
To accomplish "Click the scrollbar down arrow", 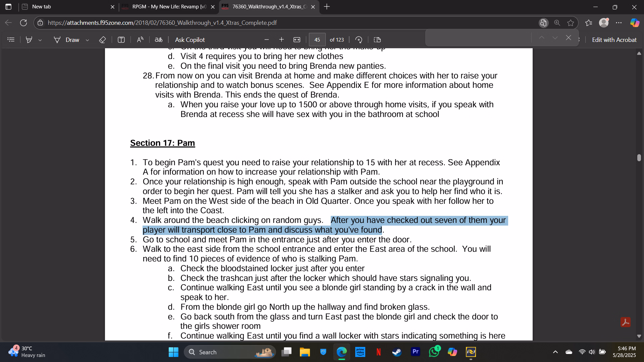I will [639, 336].
